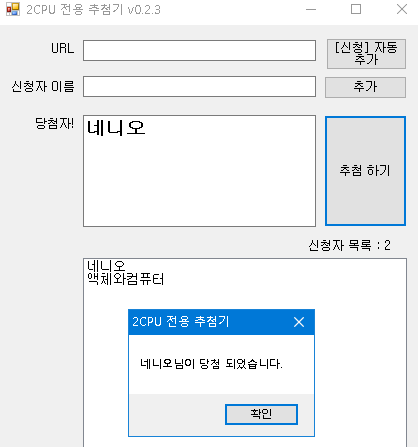Click the 신청자 목록 : 2 count label
Image resolution: width=418 pixels, height=447 pixels.
(349, 246)
